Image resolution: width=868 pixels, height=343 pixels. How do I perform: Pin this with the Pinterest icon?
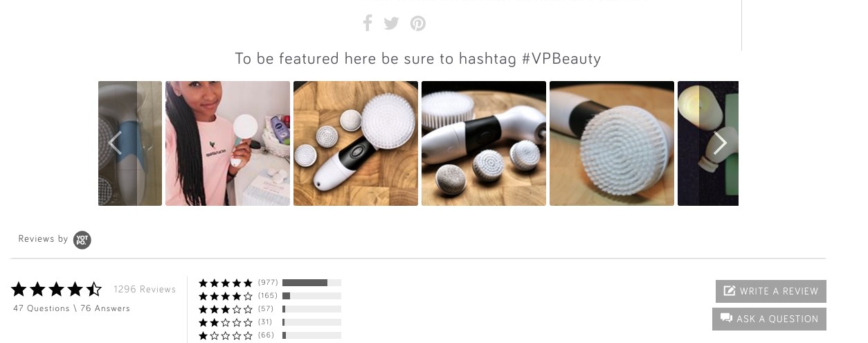417,24
